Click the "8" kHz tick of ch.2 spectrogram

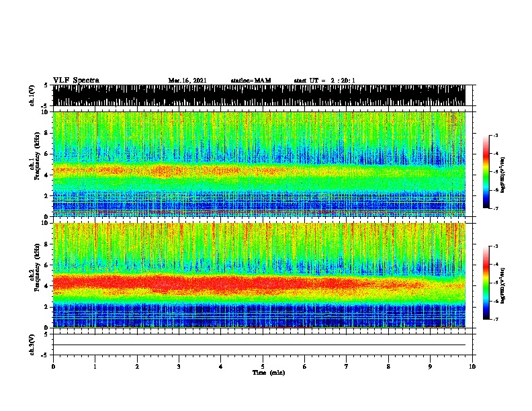(47, 244)
